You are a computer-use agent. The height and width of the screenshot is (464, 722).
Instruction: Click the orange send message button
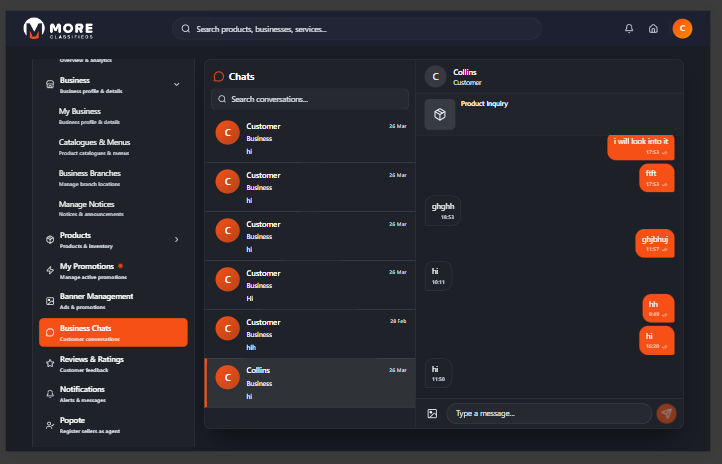point(666,413)
